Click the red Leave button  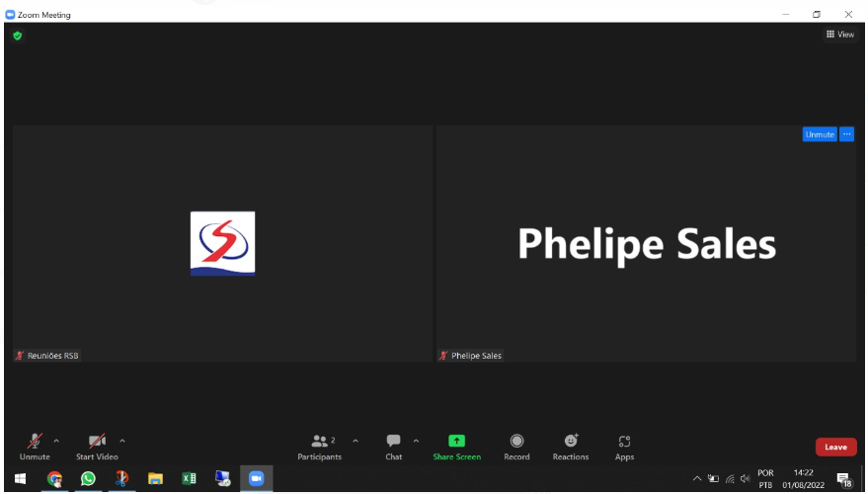click(835, 447)
